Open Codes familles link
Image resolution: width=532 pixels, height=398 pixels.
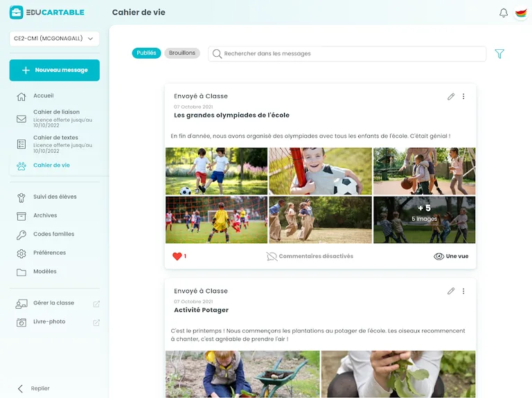(53, 234)
